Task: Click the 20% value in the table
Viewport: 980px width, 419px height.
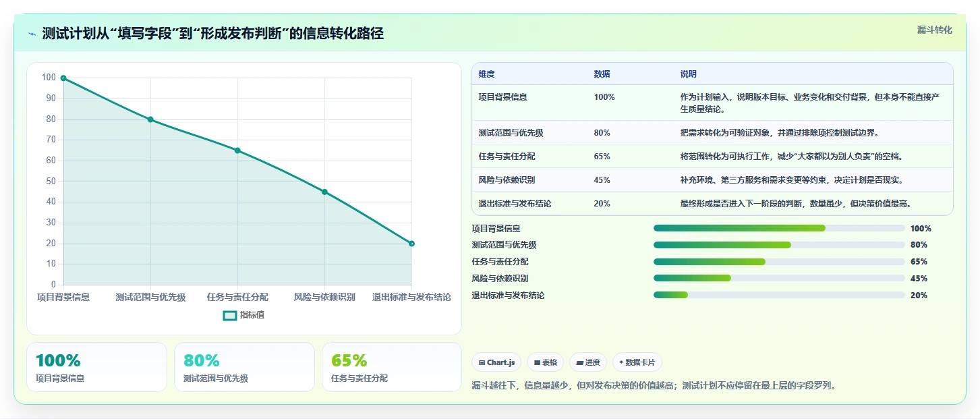Action: tap(602, 204)
